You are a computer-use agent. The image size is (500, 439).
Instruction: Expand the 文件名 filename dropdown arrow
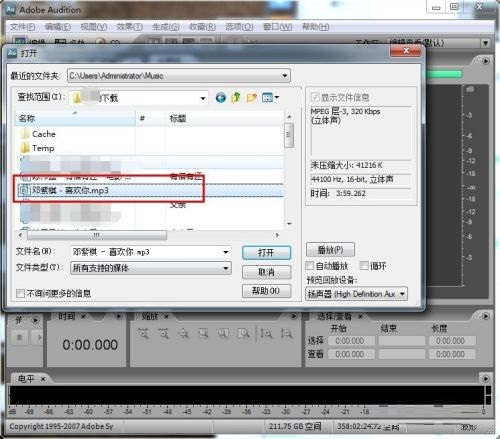(x=226, y=252)
